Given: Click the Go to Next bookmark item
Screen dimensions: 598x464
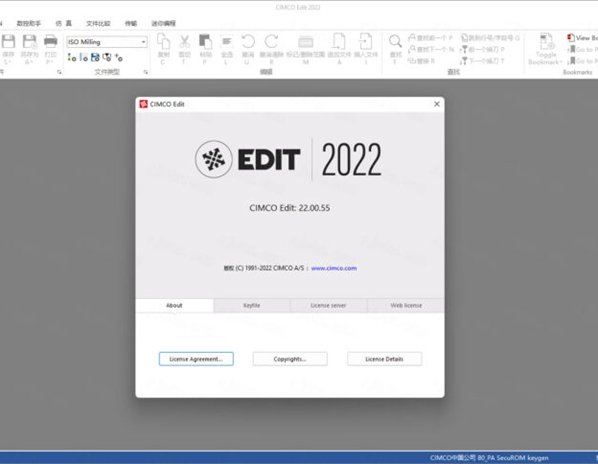Looking at the screenshot, I should coord(582,61).
